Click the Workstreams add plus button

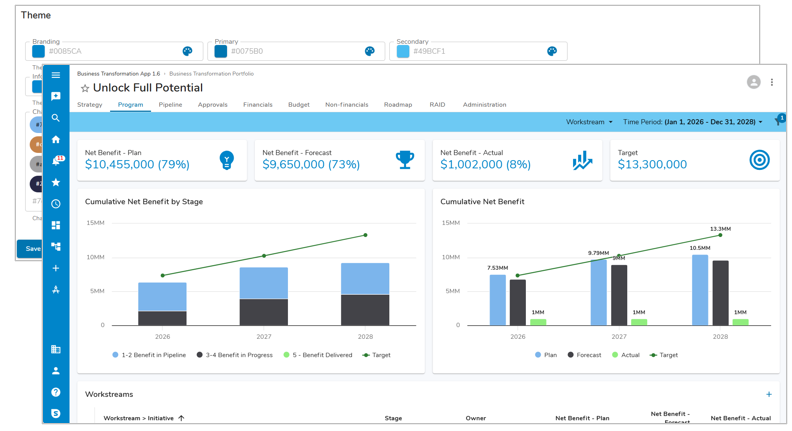pos(768,394)
